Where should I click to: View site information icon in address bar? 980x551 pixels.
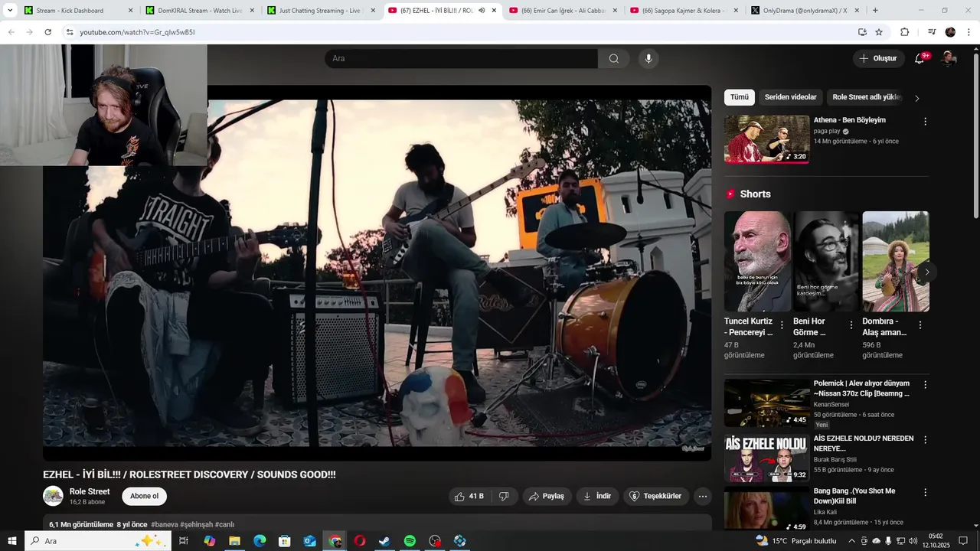(70, 32)
